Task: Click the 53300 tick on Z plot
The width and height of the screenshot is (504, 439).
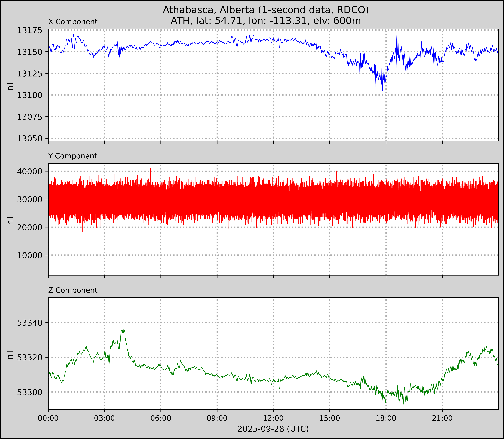Action: [29, 392]
